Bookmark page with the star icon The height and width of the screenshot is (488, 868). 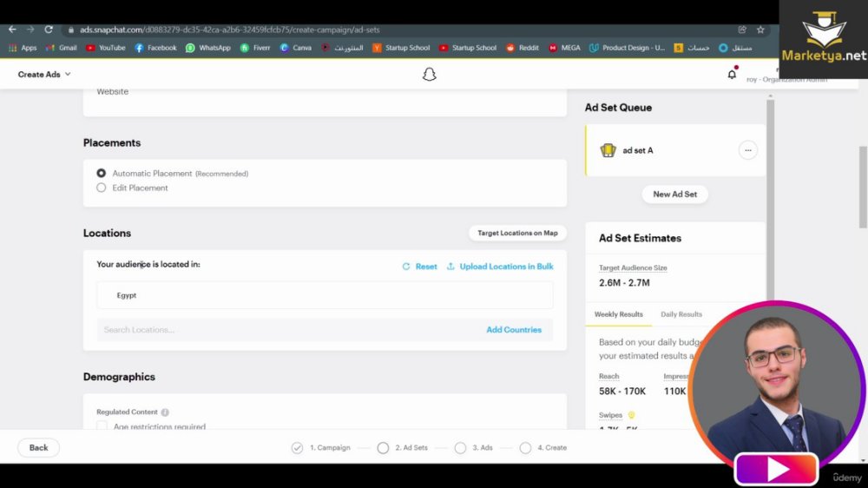(760, 30)
